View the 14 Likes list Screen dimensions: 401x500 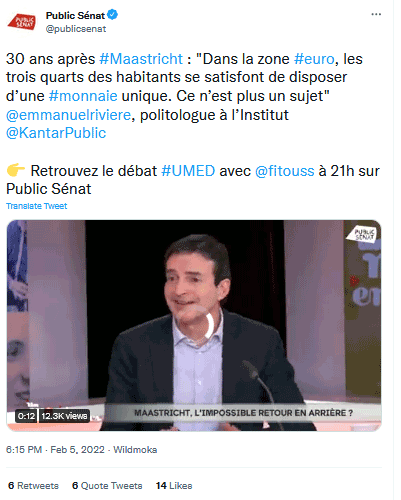[174, 486]
